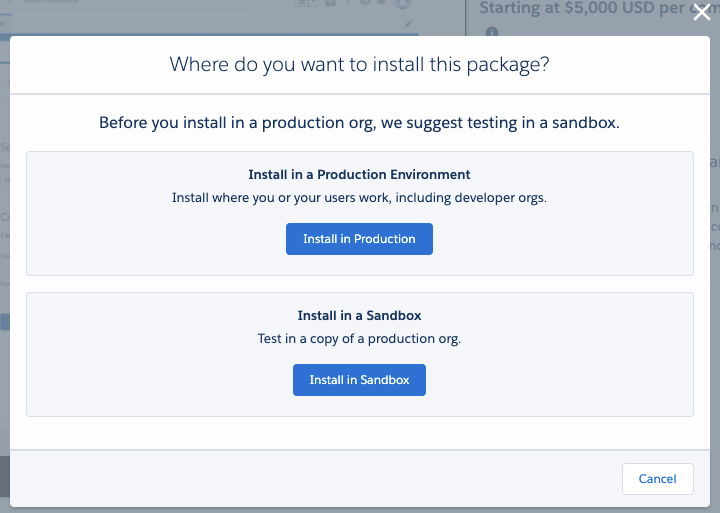This screenshot has width=720, height=513.
Task: Click 'Install in a Production Environment' heading
Action: click(359, 175)
